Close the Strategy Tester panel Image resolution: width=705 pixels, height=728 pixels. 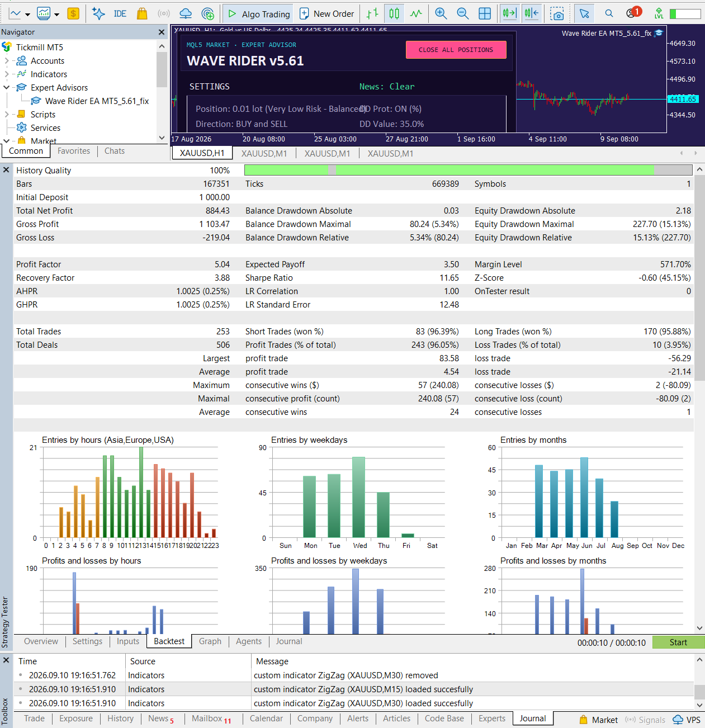[x=6, y=169]
